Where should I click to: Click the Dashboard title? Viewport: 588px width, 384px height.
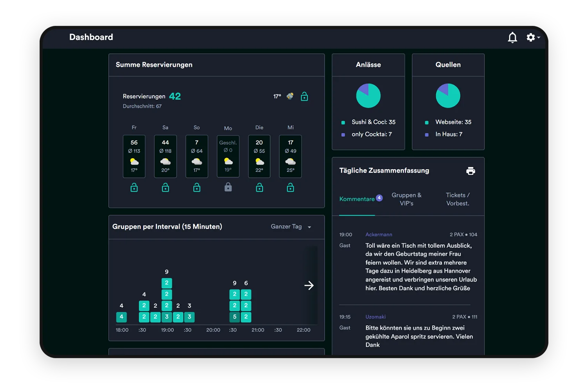point(91,37)
